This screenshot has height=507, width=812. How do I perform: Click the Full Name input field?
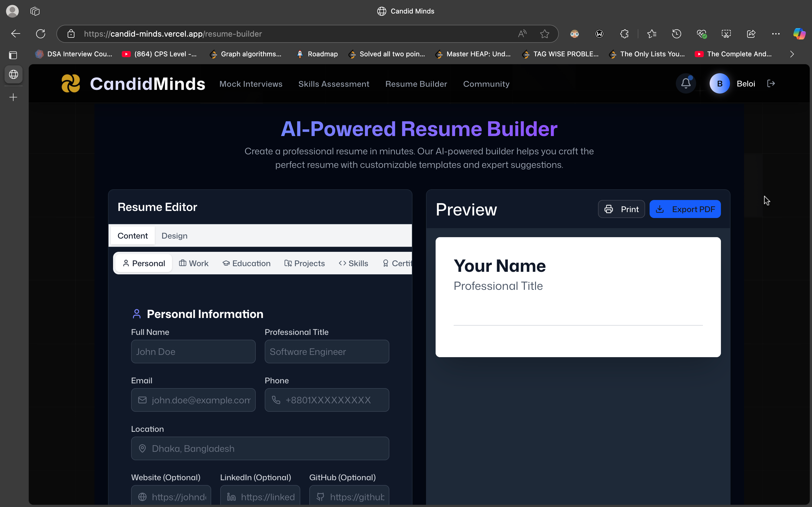(x=193, y=352)
